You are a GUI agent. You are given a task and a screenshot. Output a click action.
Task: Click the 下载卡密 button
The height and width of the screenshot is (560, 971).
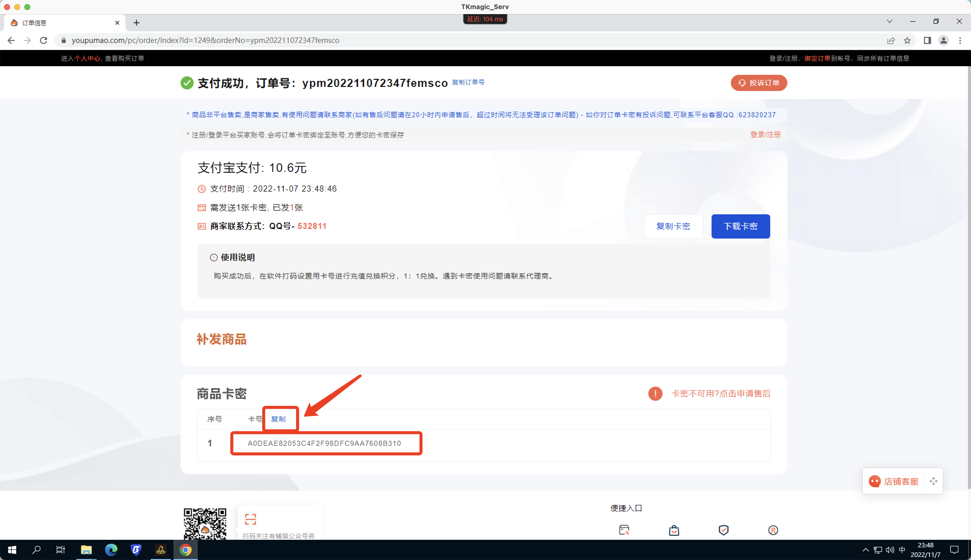tap(740, 226)
